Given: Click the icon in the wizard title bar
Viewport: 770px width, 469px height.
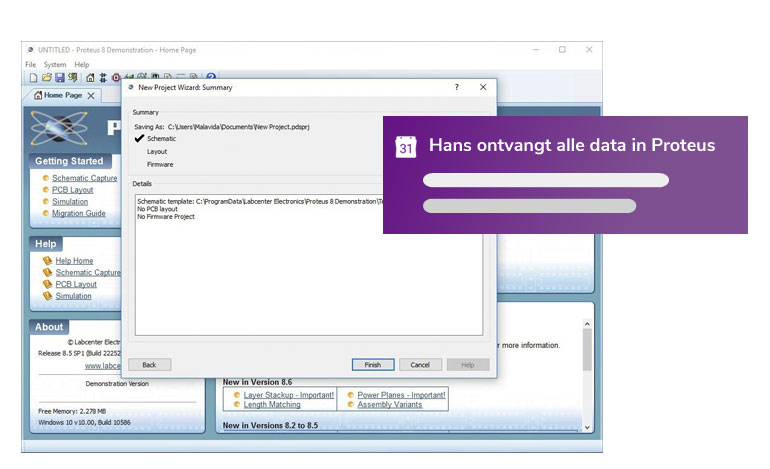Looking at the screenshot, I should click(x=131, y=87).
